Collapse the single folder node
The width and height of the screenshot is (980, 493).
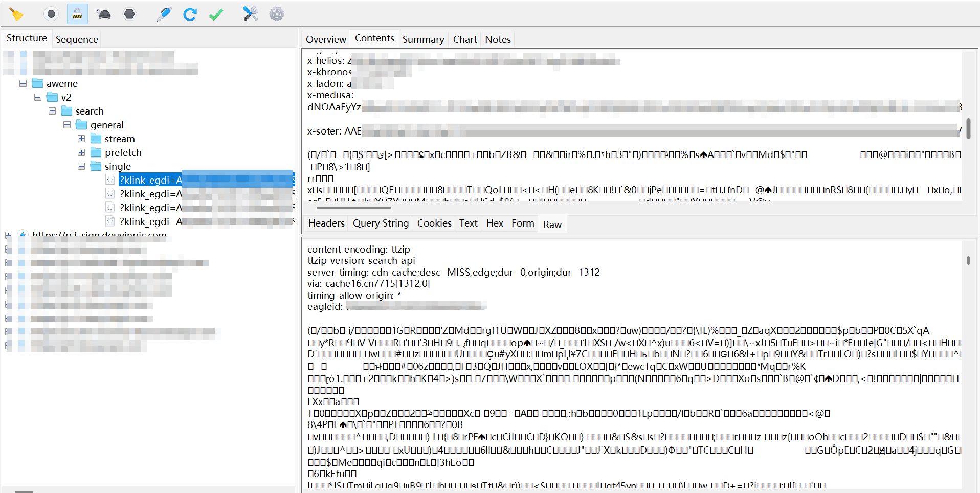click(81, 166)
